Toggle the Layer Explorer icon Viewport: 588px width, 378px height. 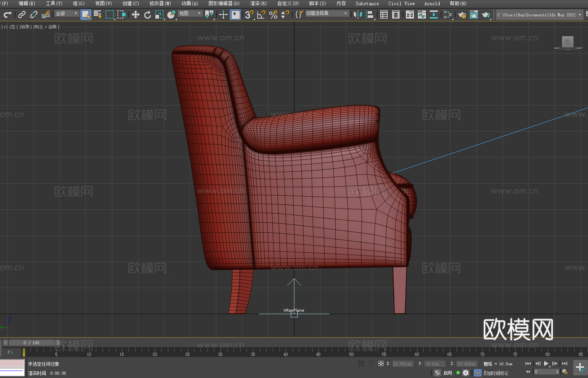click(x=396, y=14)
